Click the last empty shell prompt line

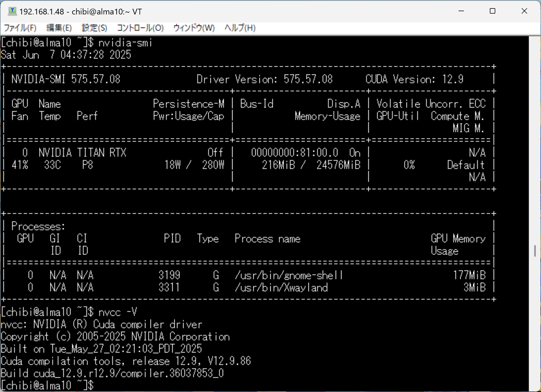tap(48, 385)
